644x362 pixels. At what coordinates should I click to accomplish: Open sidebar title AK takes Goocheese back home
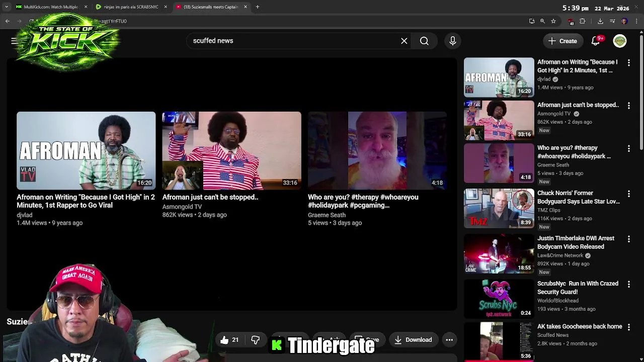click(580, 326)
